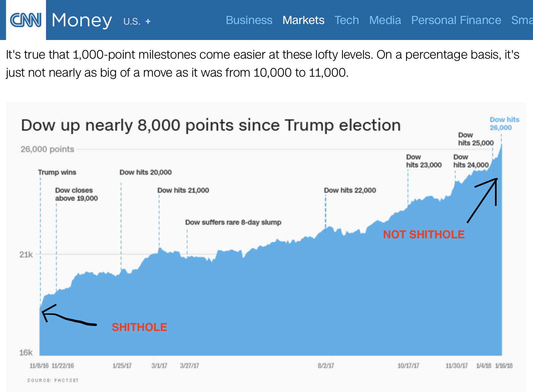Click the Source: FactSet credit
This screenshot has height=392, width=533.
pyautogui.click(x=53, y=380)
